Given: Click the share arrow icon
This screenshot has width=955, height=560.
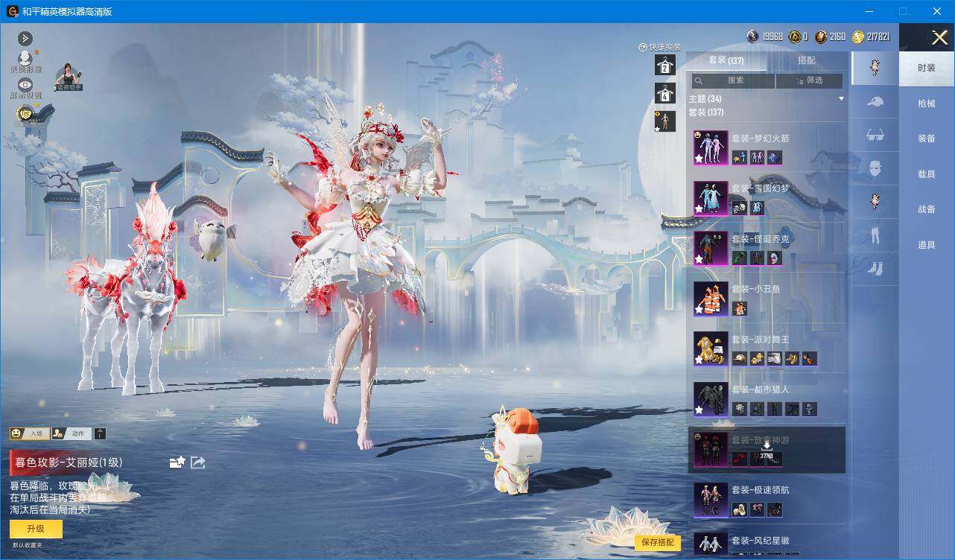Looking at the screenshot, I should [197, 462].
